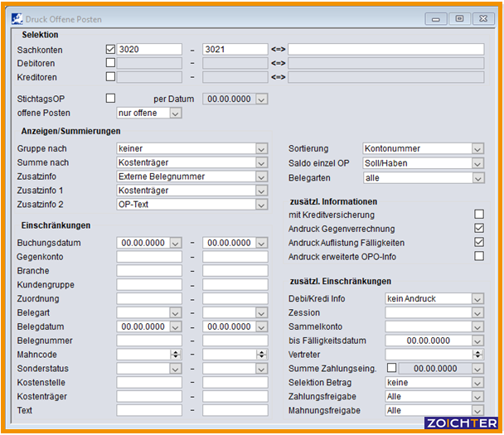Click the Mahncode to-value spinner
504x435 pixels.
[261, 354]
